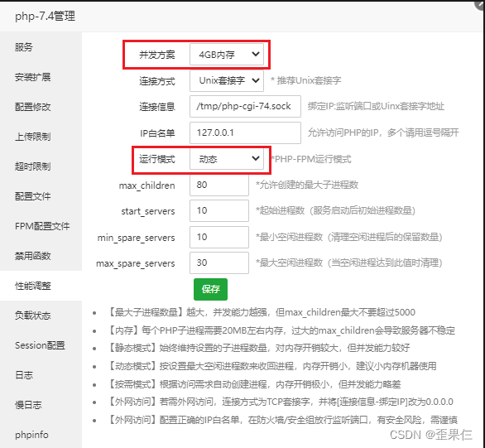The image size is (485, 448).
Task: Click the *允许创建的最大子进程数 hint
Action: point(307,185)
